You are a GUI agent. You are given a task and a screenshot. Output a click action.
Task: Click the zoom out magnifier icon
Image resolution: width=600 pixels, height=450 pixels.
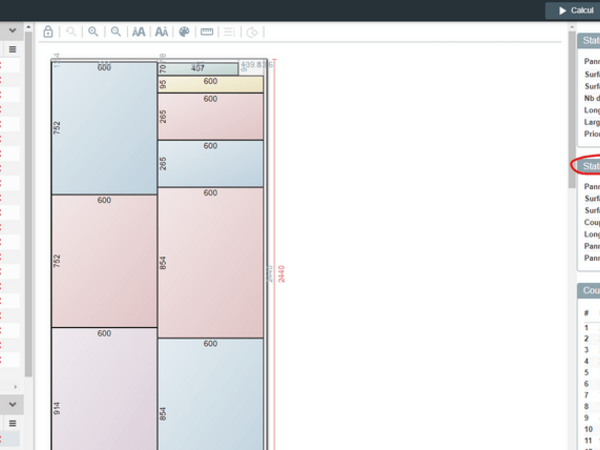click(x=116, y=32)
